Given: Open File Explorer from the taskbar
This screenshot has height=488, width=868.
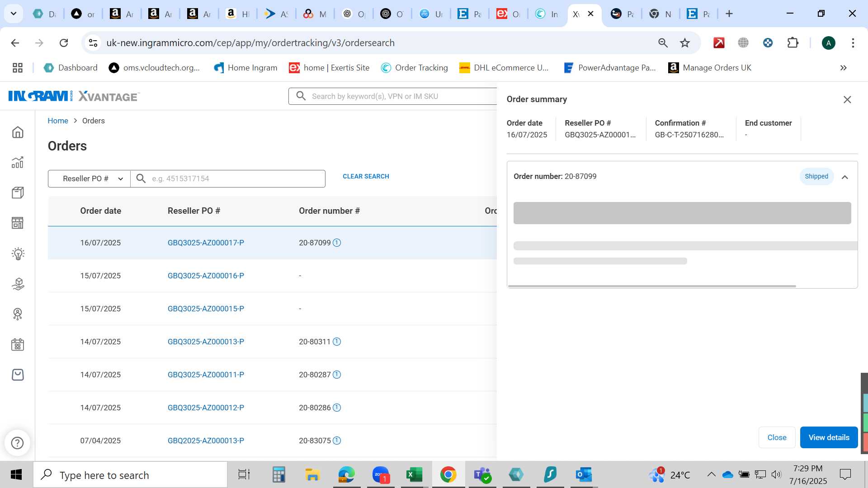Looking at the screenshot, I should [312, 475].
